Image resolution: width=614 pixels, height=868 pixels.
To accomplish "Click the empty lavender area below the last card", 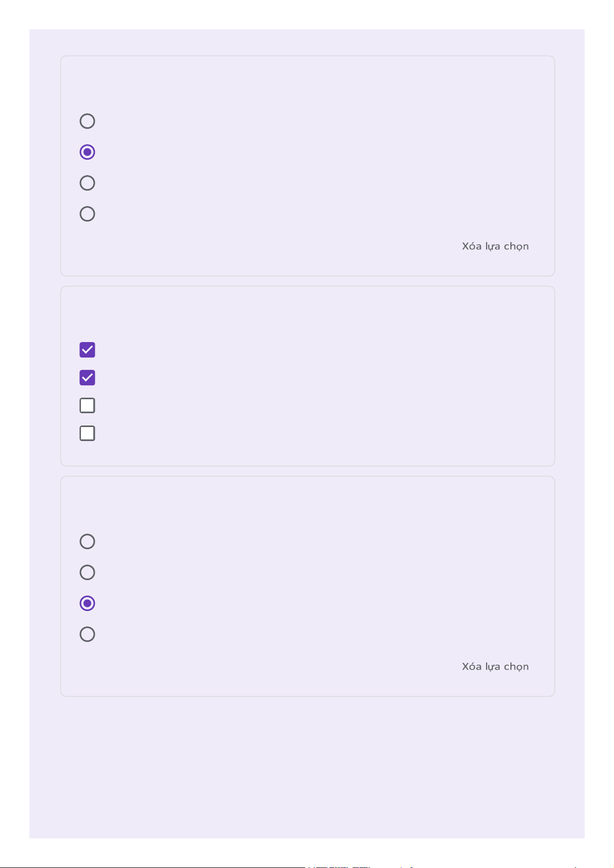I will [307, 768].
